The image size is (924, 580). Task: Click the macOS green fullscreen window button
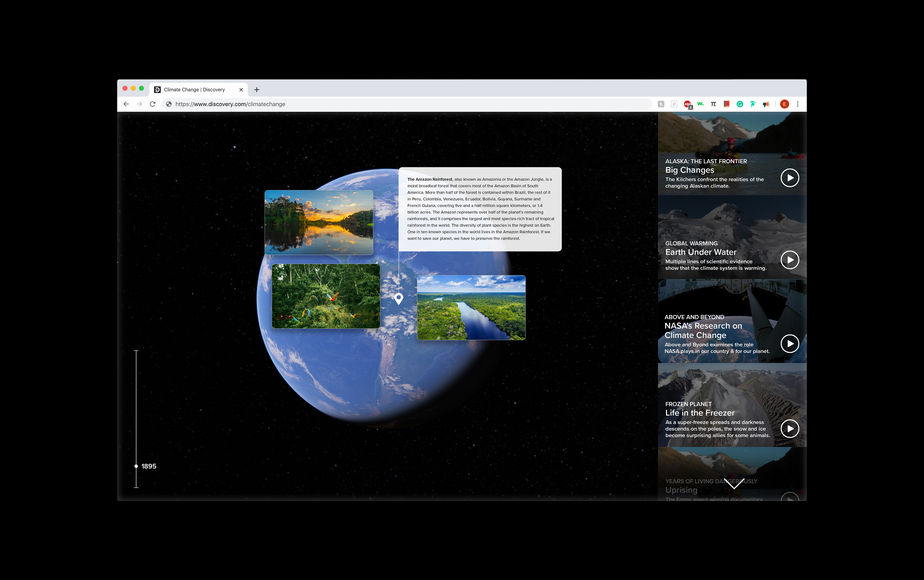(x=141, y=88)
